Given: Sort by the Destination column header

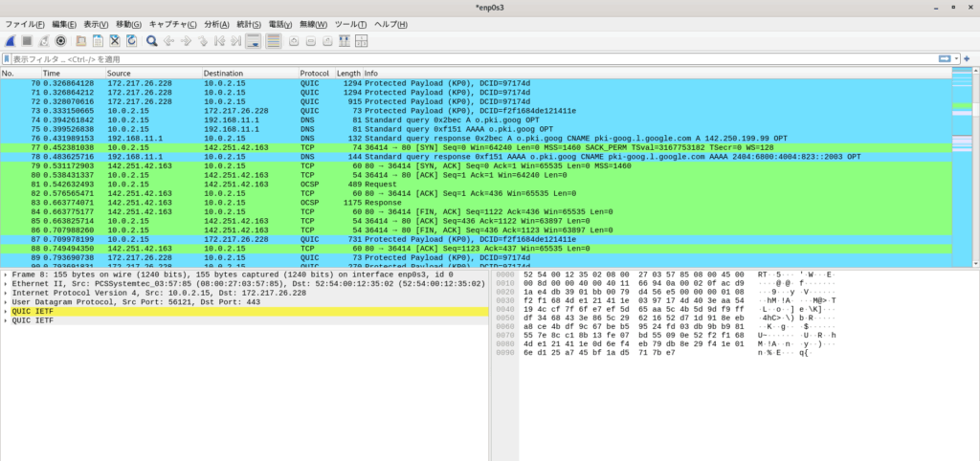Looking at the screenshot, I should point(250,73).
